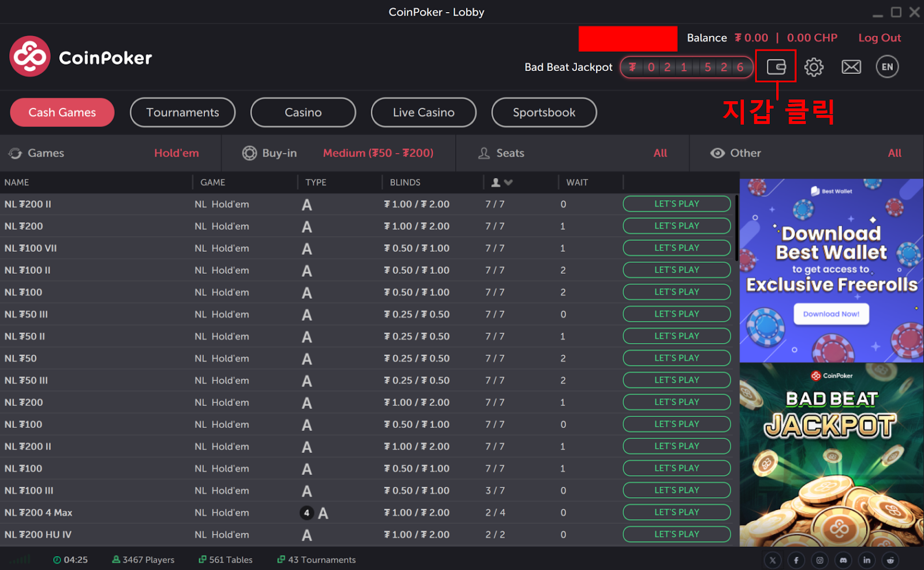Click the 561 Tables status text

[x=231, y=560]
